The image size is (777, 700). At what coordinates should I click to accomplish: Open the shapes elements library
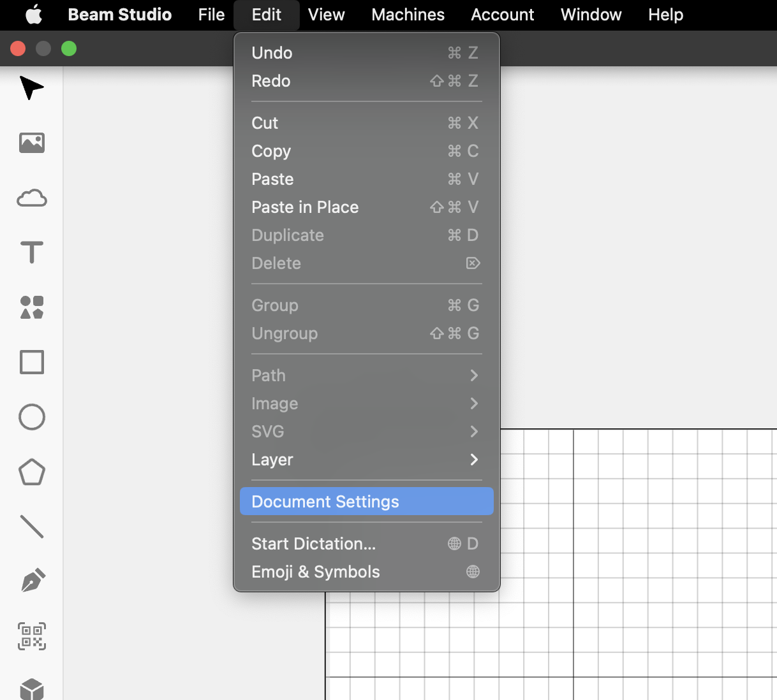[31, 307]
